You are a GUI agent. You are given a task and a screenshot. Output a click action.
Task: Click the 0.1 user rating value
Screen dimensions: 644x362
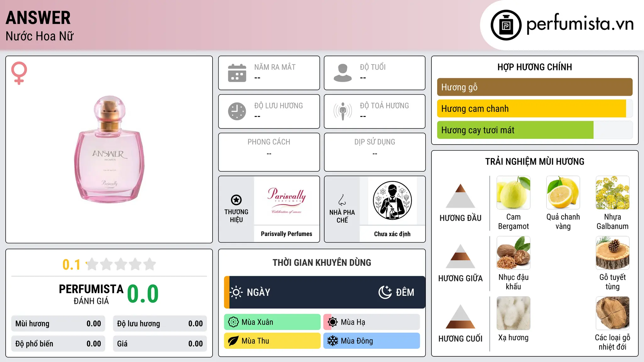(71, 265)
